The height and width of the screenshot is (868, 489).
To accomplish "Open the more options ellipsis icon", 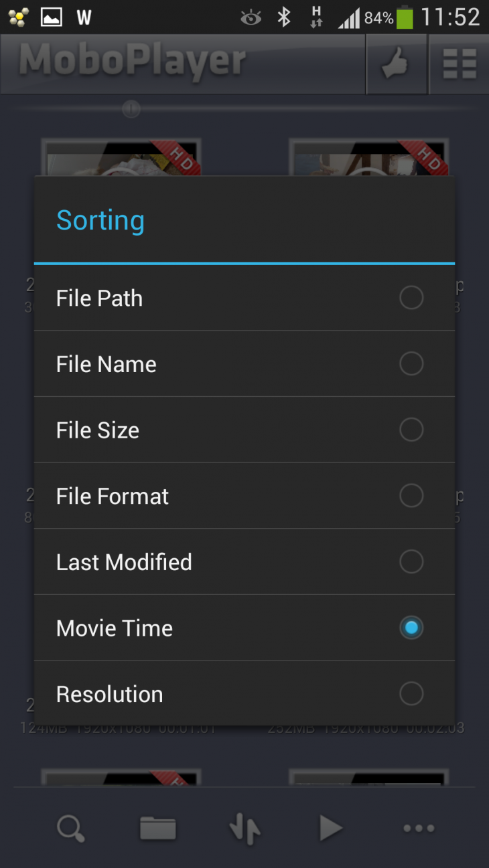I will 418,829.
